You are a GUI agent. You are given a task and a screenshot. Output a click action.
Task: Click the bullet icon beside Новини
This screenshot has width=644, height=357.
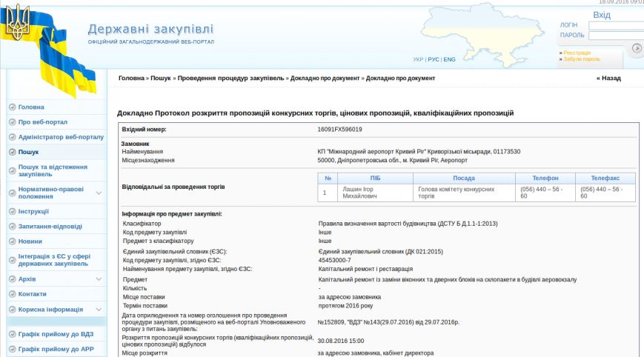click(13, 241)
